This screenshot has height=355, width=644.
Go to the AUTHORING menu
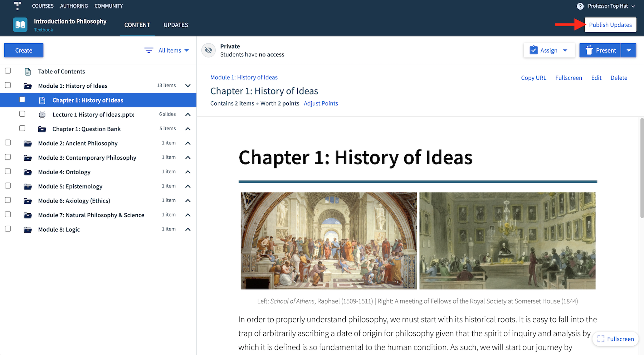[x=74, y=6]
